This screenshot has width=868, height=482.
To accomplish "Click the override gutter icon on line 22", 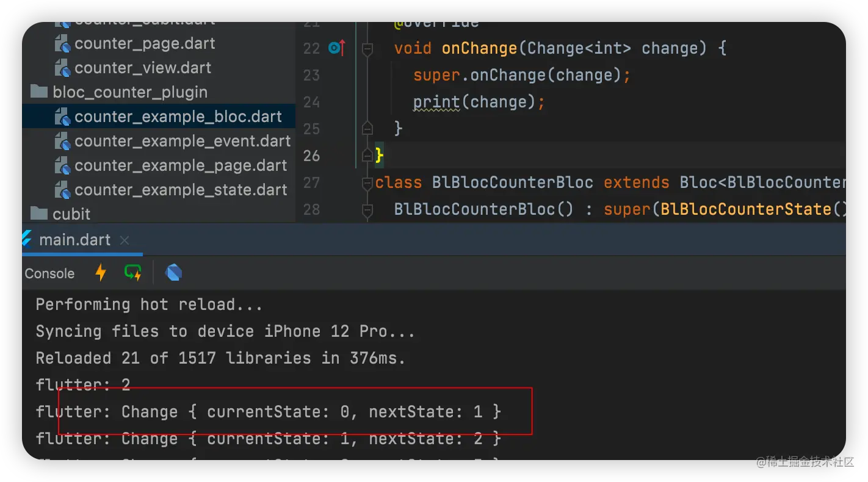I will pos(337,48).
